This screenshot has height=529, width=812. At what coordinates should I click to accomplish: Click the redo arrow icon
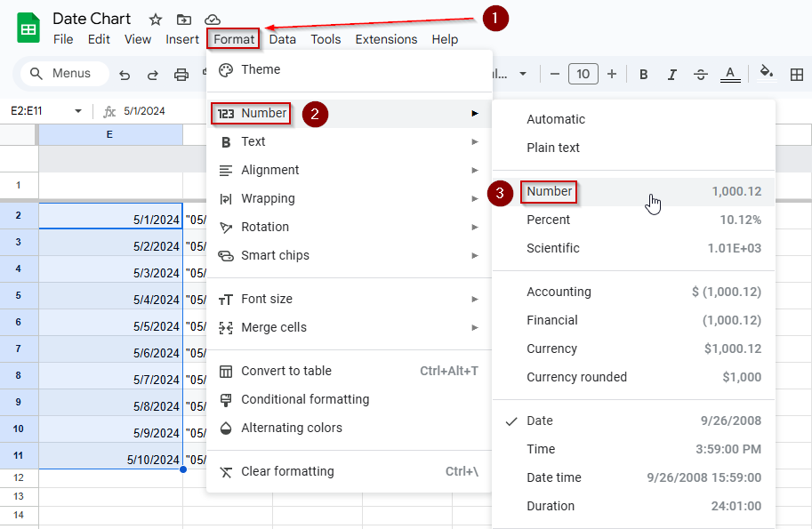tap(152, 75)
